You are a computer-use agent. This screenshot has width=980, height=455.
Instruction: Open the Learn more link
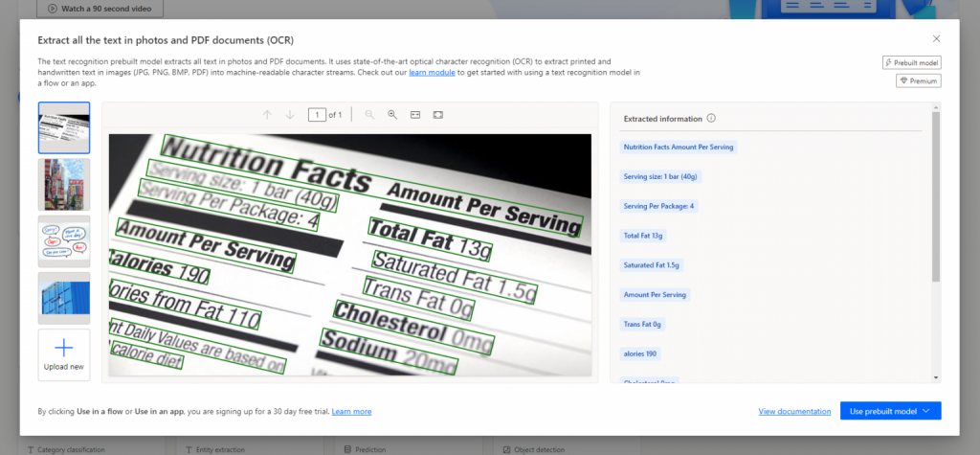coord(351,411)
